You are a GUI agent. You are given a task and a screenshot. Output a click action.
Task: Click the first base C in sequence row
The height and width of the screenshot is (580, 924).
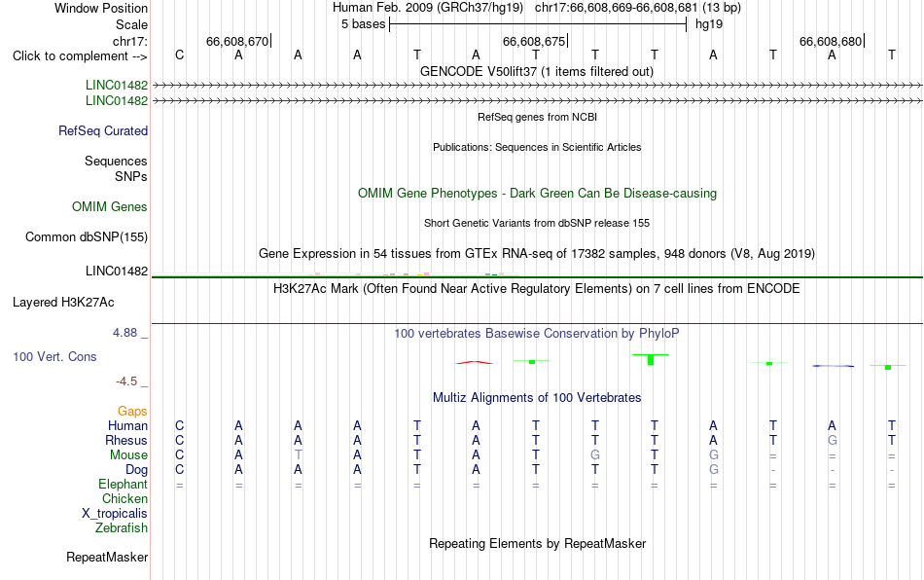pos(180,54)
